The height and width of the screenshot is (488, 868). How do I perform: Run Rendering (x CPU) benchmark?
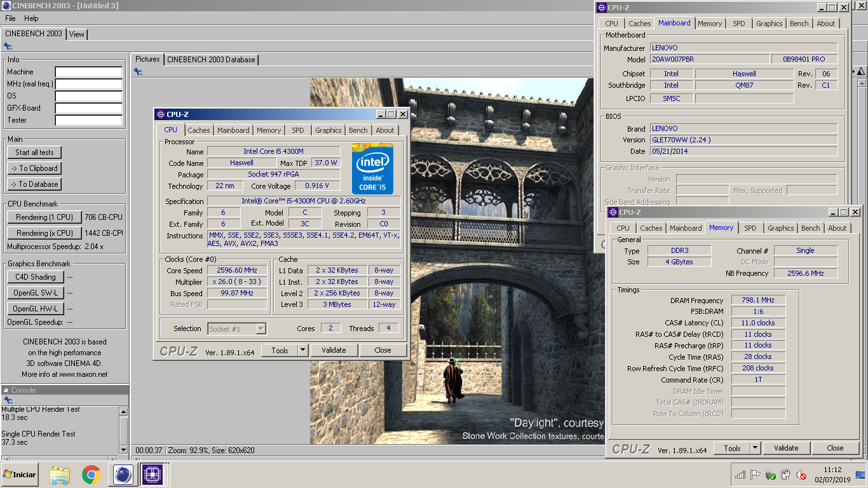(44, 233)
